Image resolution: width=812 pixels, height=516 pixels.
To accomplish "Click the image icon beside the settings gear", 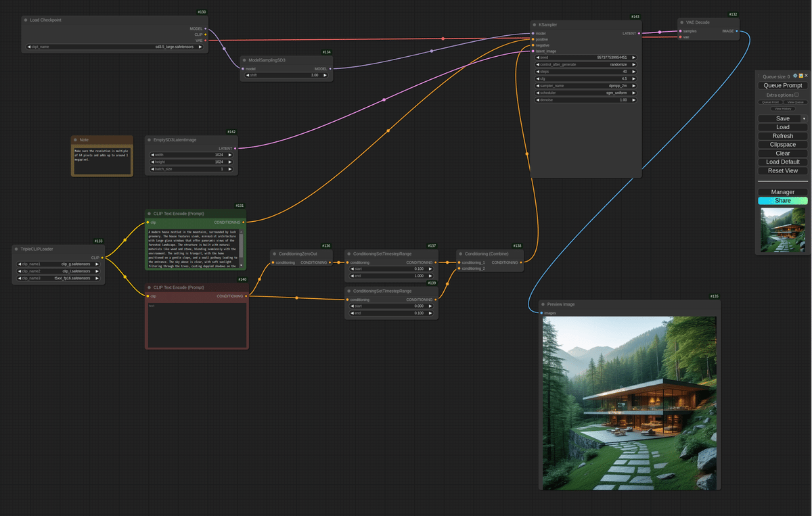I will [x=801, y=76].
